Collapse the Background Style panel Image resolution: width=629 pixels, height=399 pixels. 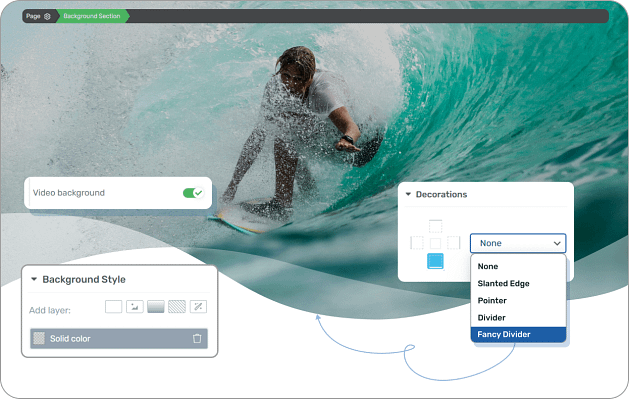(34, 279)
